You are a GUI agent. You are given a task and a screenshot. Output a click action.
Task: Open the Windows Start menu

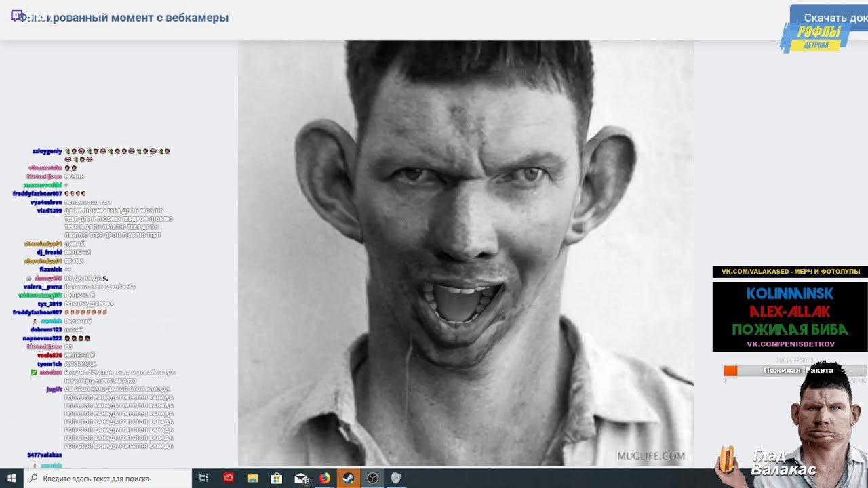click(x=12, y=478)
